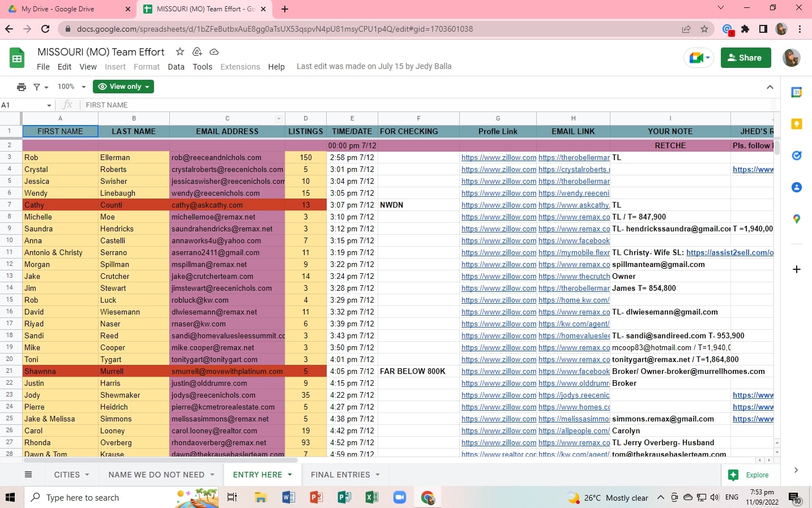Click the share page icon in address bar
Screen dimensions: 812x508
(686, 29)
